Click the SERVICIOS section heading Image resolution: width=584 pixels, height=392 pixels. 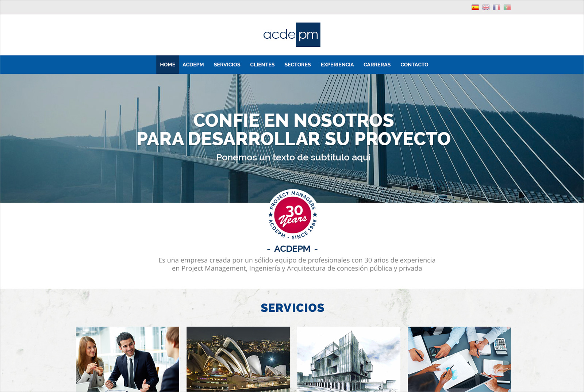coord(292,308)
